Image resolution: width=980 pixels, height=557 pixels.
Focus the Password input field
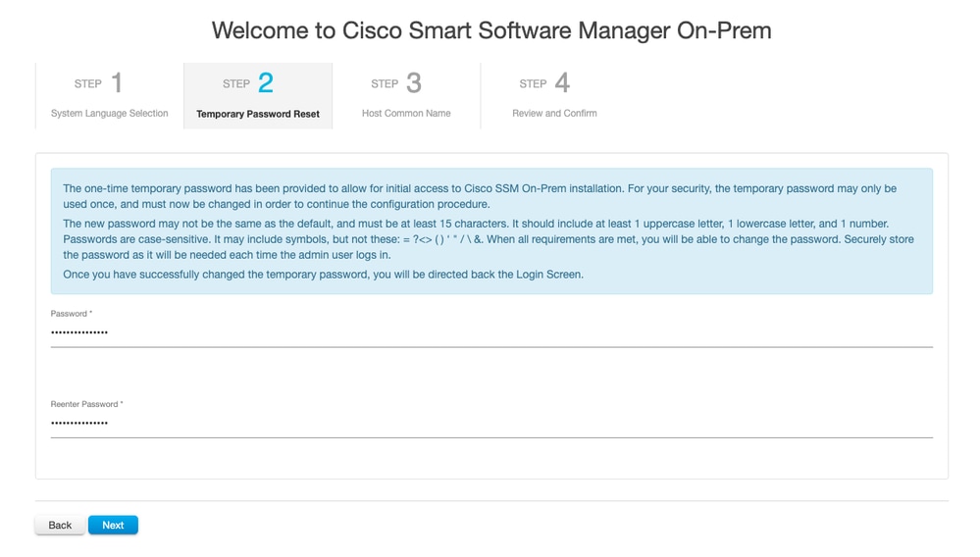click(490, 333)
